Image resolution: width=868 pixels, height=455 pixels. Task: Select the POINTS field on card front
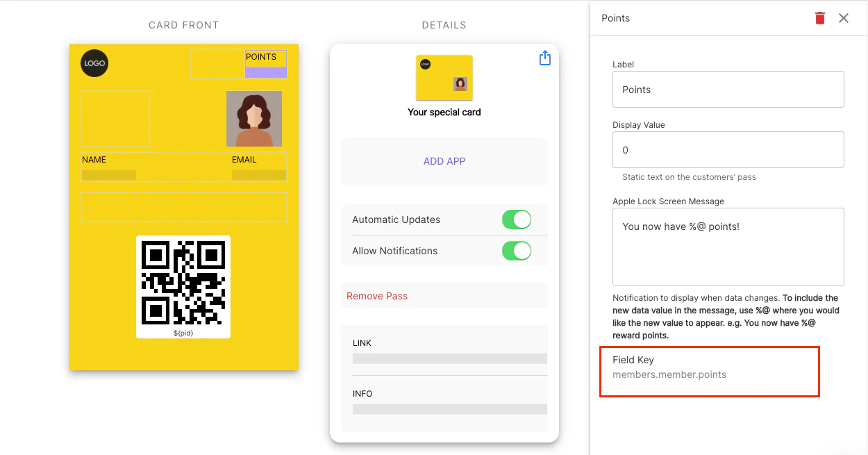266,64
